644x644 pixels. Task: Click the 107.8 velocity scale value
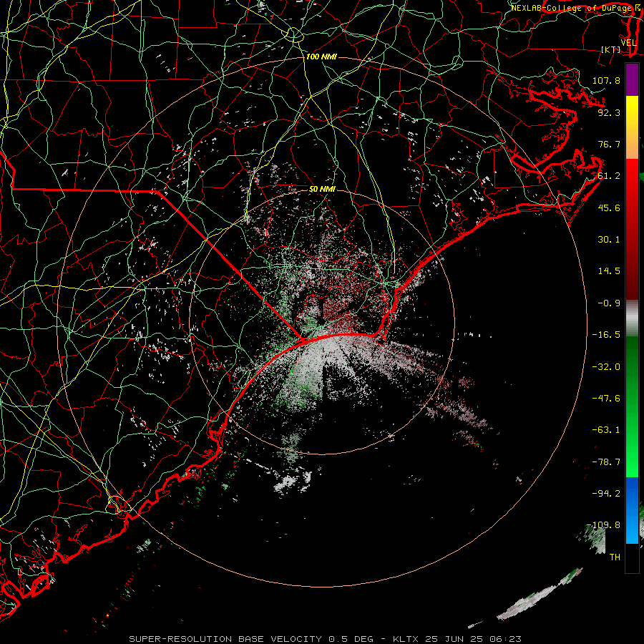click(606, 80)
